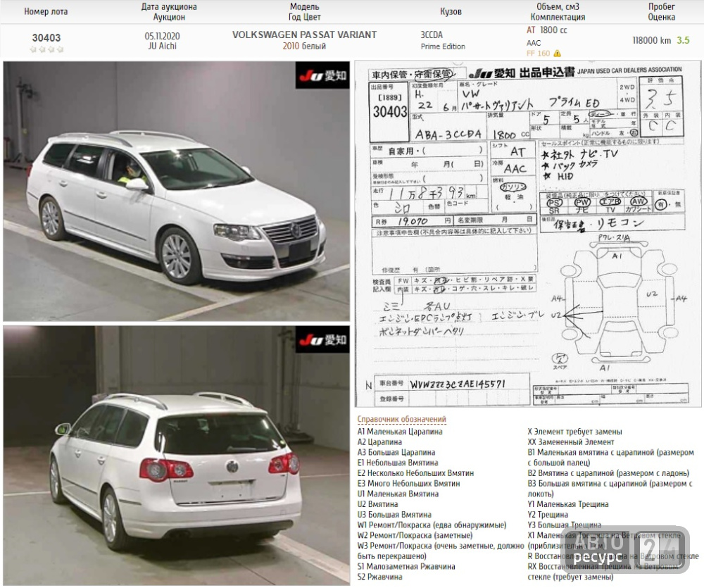Click legend entry XX Замененный Элемент
Viewport: 704px width, 588px height.
tap(571, 442)
